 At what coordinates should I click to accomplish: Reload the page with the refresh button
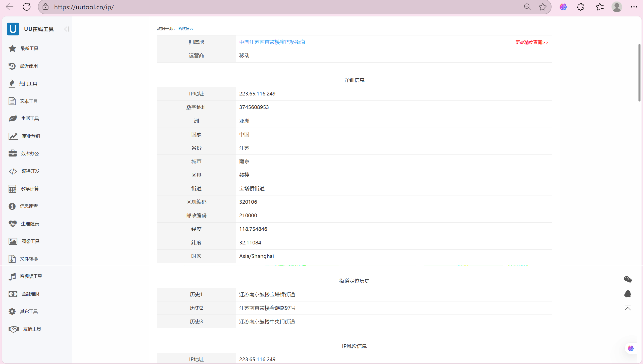coord(27,7)
